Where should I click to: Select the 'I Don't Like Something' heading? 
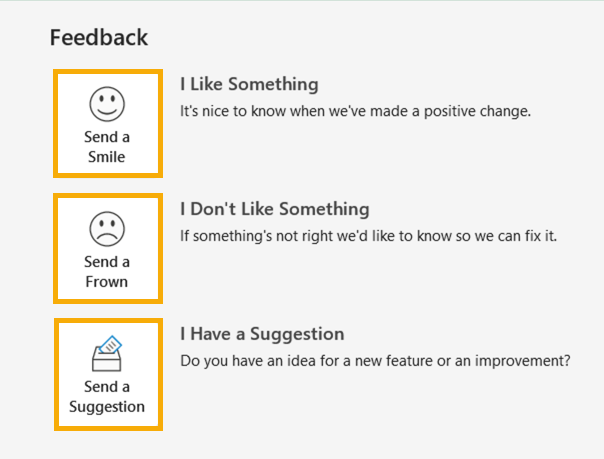click(x=274, y=209)
